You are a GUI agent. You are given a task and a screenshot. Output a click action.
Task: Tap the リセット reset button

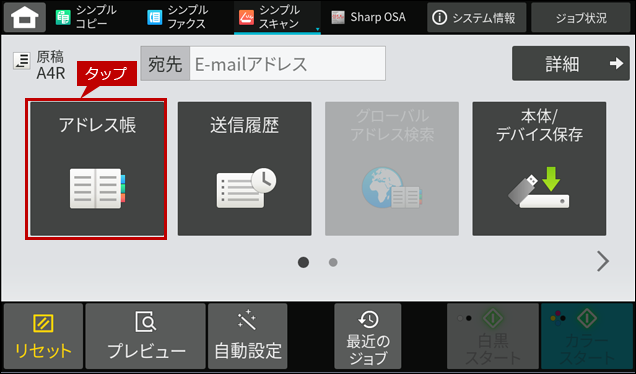[x=43, y=336]
